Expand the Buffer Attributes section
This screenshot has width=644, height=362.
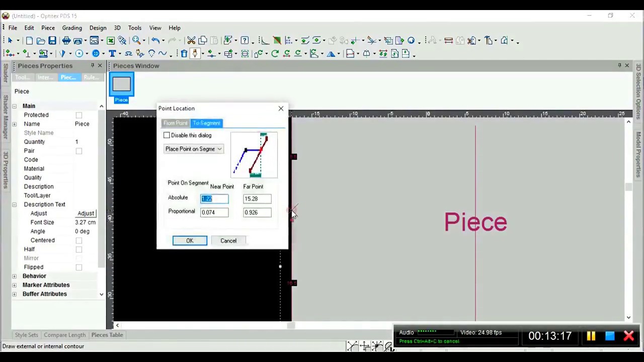point(14,294)
